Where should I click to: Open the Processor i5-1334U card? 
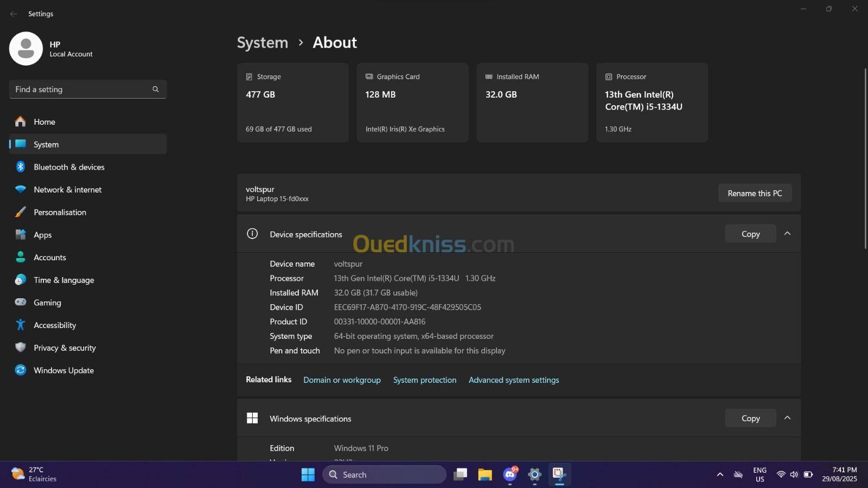point(652,102)
